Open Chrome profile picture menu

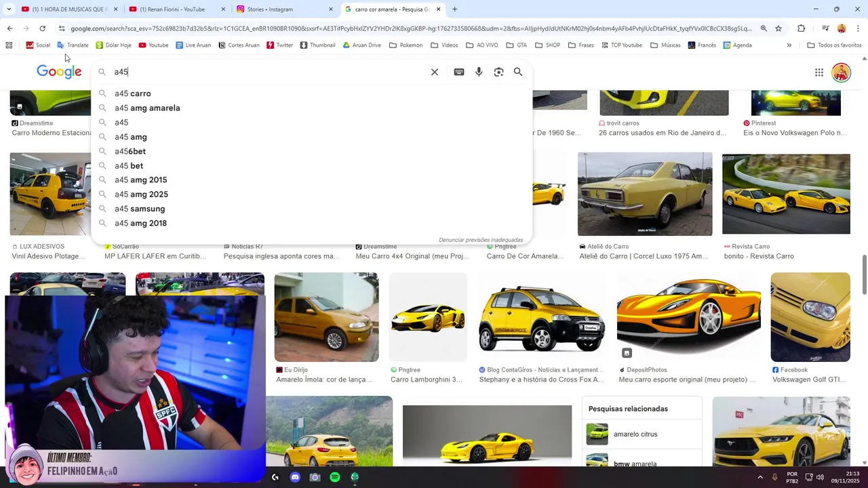(842, 28)
